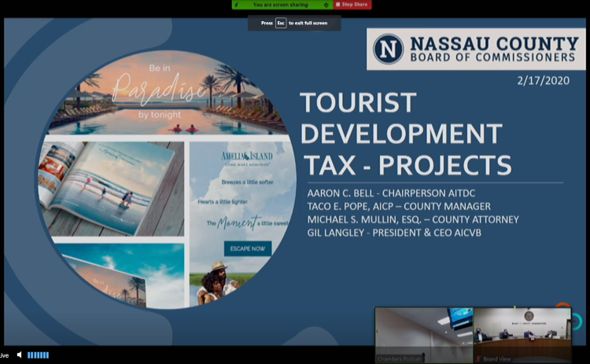Click 'GIL LANGLEY - PRESIDENT & CEO AICVB' line
The image size is (590, 364).
(394, 233)
